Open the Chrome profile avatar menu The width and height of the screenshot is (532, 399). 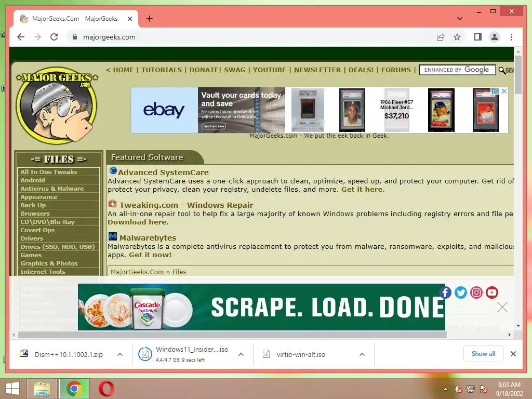495,37
